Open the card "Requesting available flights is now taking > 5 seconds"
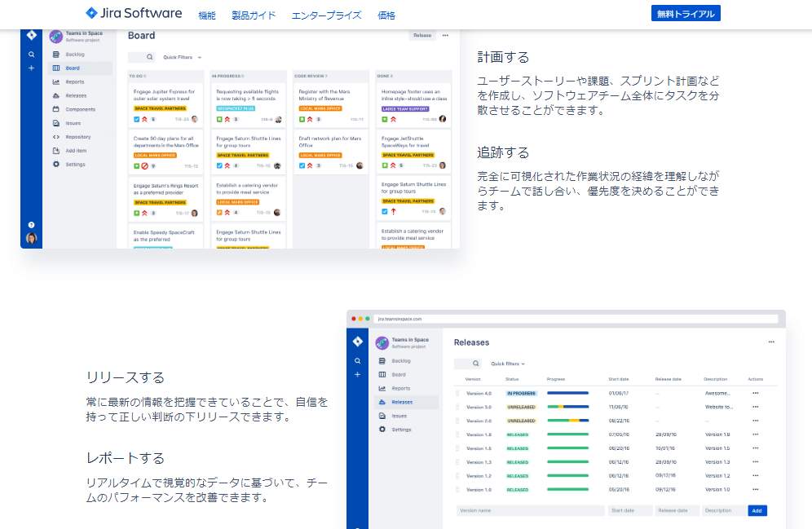812x529 pixels. coord(249,105)
